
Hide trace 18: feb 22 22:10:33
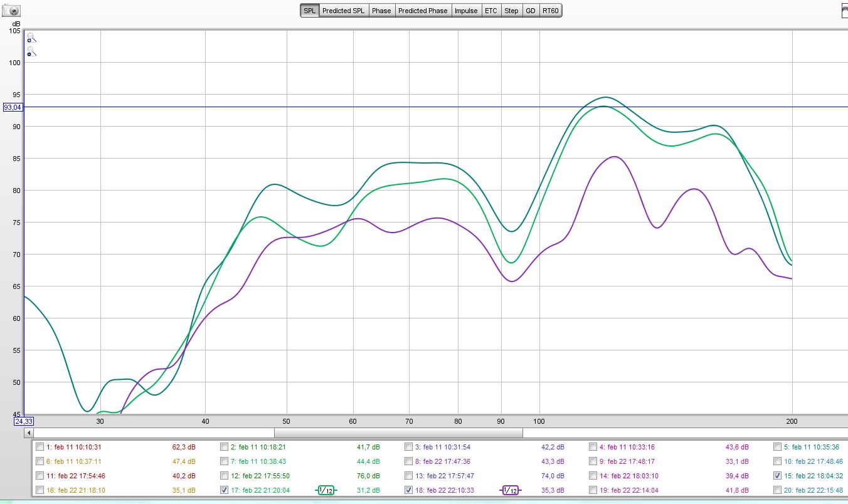click(x=409, y=490)
